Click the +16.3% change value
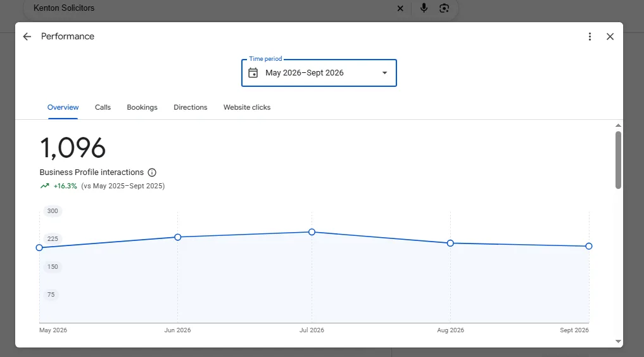The height and width of the screenshot is (357, 644). (65, 186)
